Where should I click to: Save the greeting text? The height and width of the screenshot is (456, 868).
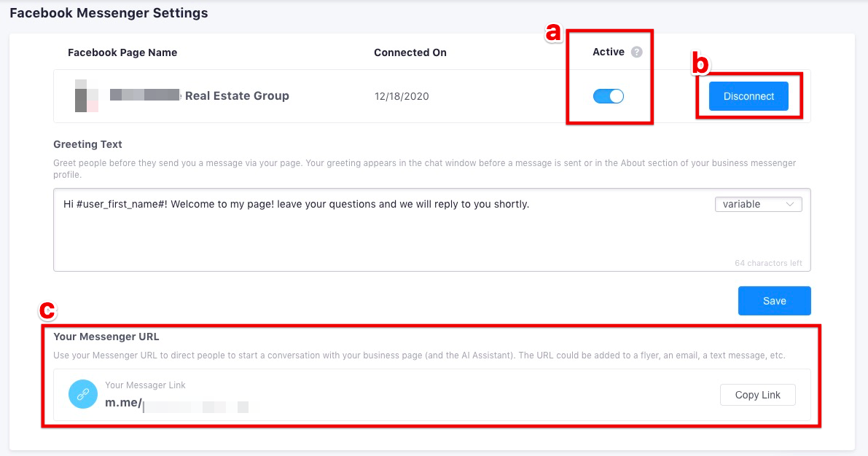775,301
